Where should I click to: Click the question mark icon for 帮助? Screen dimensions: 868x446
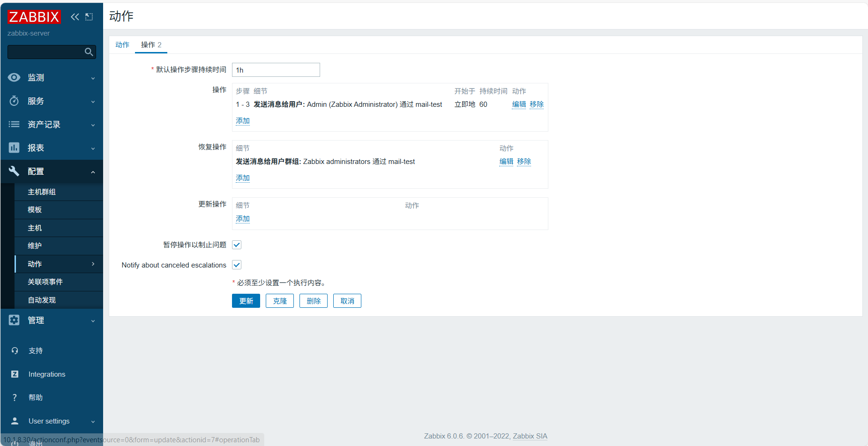tap(15, 397)
